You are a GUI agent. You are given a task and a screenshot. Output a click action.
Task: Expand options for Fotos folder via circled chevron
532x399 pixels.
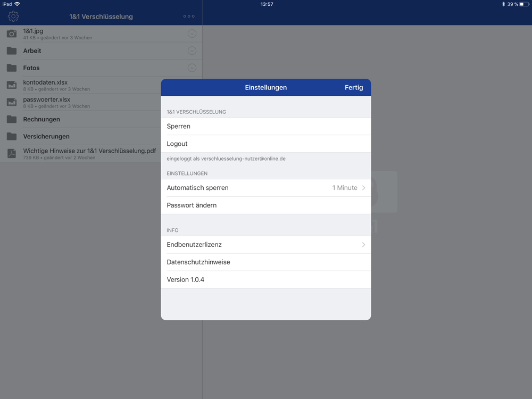click(192, 68)
